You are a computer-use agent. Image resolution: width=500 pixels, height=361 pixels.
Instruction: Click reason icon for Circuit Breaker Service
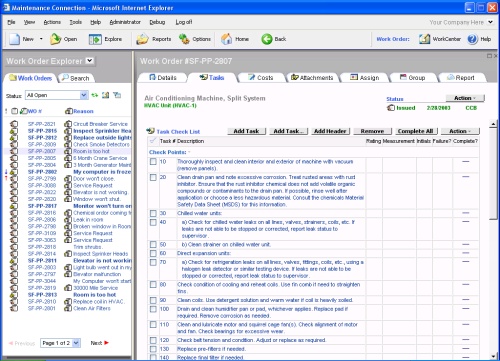tap(68, 124)
